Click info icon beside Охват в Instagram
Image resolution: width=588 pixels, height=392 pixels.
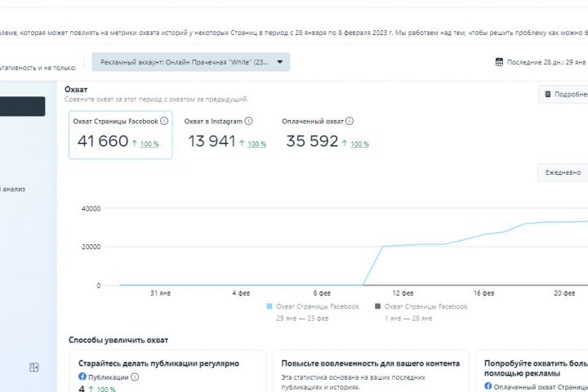click(248, 121)
